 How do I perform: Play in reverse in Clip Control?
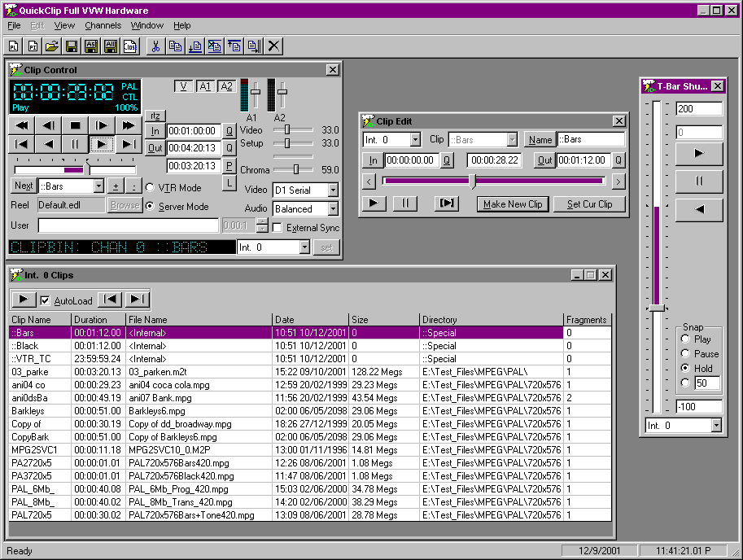(48, 144)
